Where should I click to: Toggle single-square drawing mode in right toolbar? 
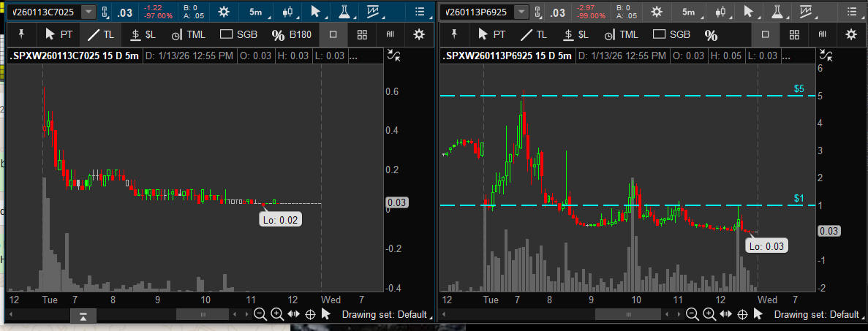click(x=765, y=34)
